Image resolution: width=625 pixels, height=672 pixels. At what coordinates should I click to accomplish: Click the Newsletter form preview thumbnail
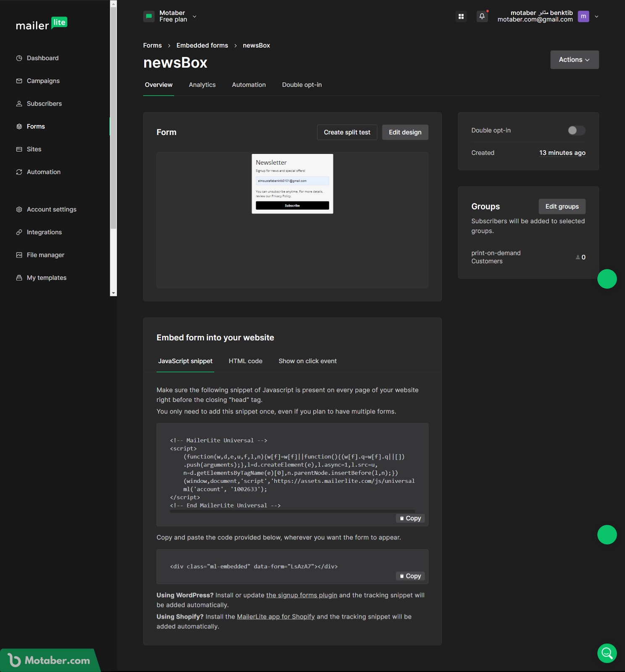(x=292, y=184)
